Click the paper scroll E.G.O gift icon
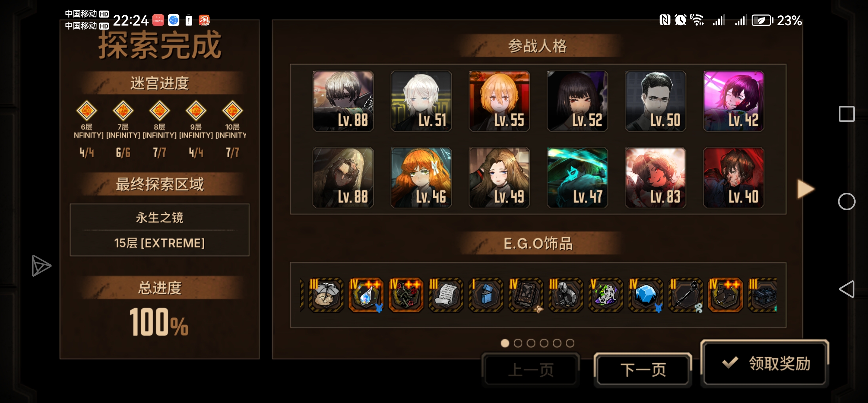The width and height of the screenshot is (868, 403). pyautogui.click(x=446, y=295)
